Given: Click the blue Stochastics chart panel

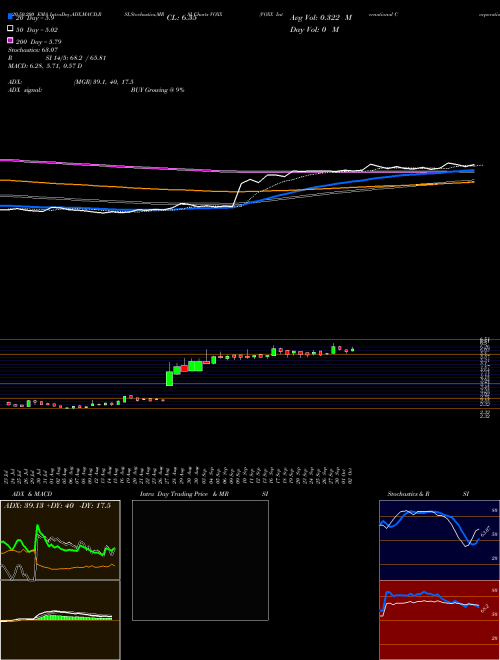Looking at the screenshot, I should click(439, 540).
